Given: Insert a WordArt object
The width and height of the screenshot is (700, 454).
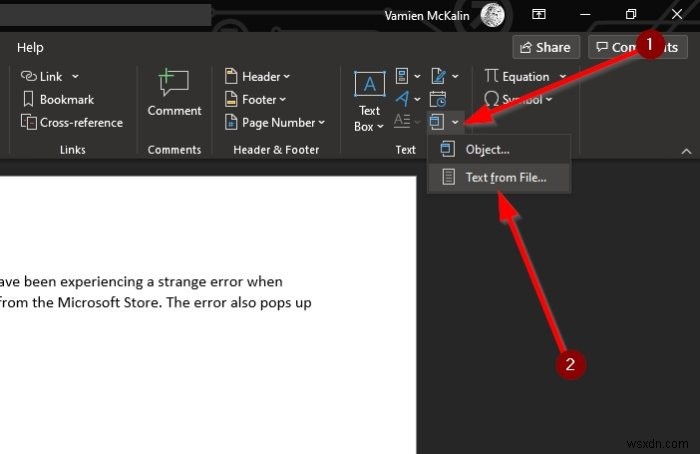Looking at the screenshot, I should (405, 99).
